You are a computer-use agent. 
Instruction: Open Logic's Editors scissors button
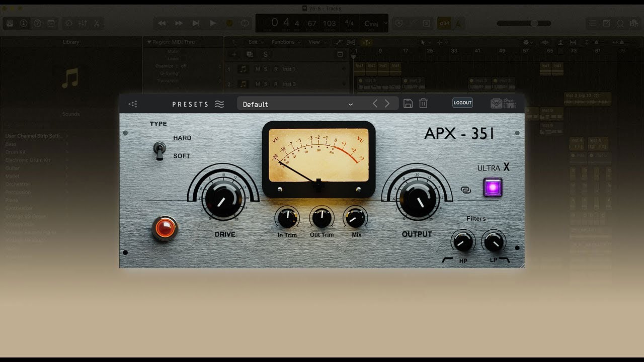[x=96, y=23]
